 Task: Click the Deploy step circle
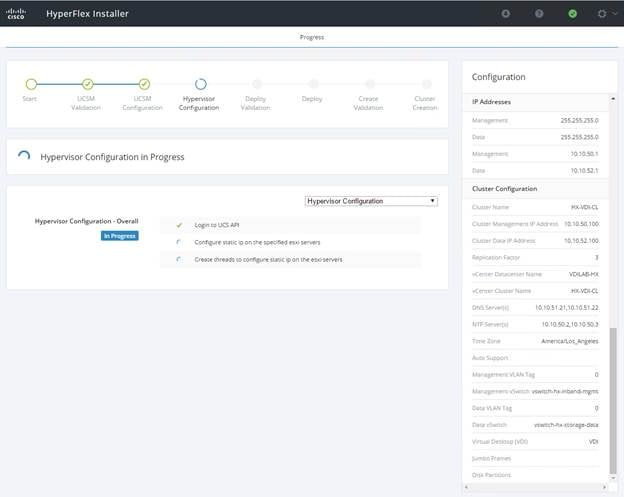pyautogui.click(x=314, y=84)
